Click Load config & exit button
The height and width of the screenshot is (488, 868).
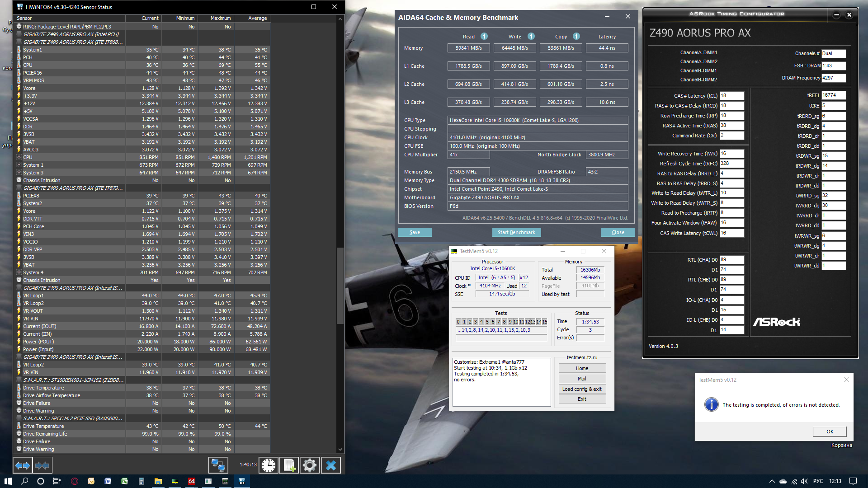[x=582, y=389]
